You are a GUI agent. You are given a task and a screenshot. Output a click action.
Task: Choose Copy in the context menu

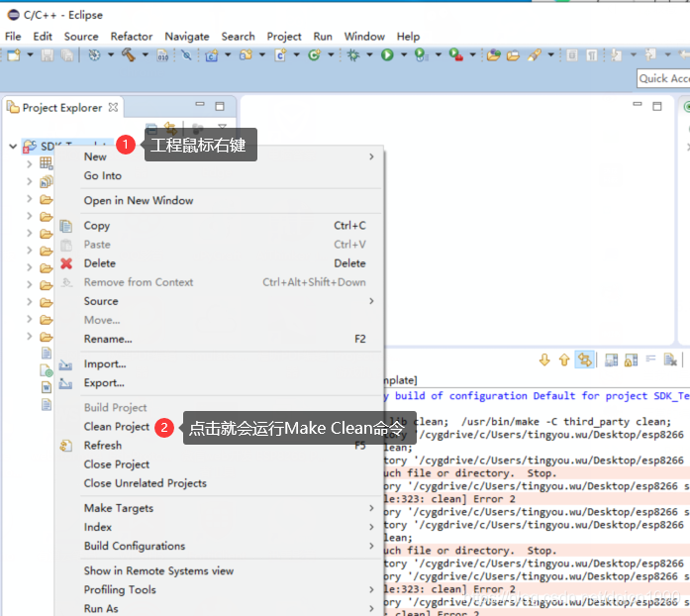pyautogui.click(x=97, y=226)
